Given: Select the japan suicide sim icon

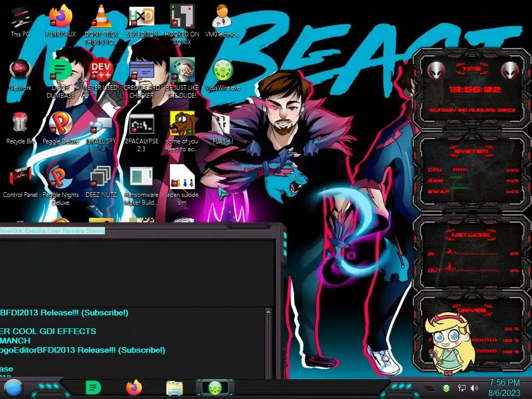Looking at the screenshot, I should tap(182, 185).
